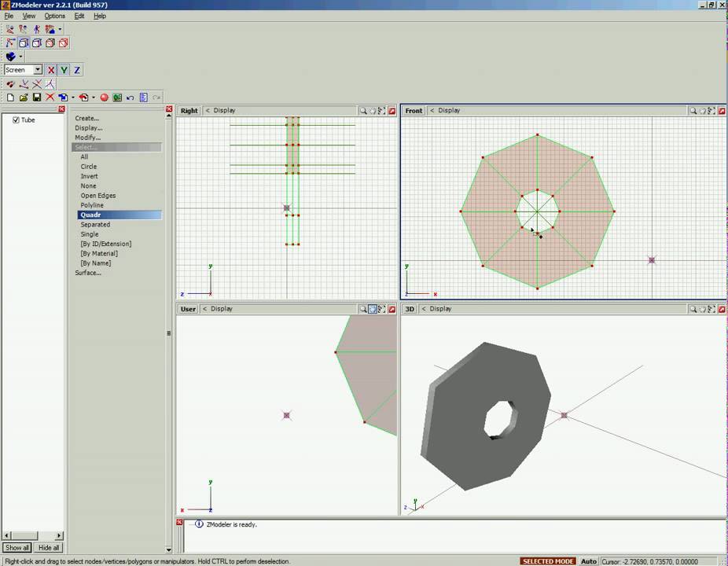Select the edges level editing icon
Viewport: 728px width, 566px height.
pyautogui.click(x=23, y=29)
